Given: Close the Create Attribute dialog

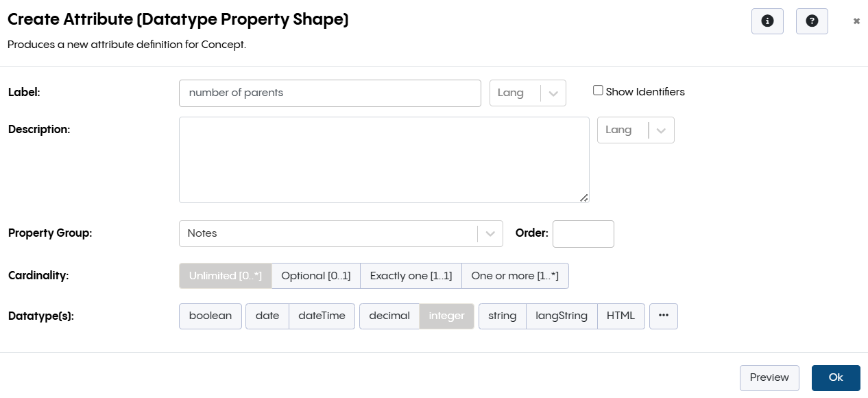Looking at the screenshot, I should [856, 21].
